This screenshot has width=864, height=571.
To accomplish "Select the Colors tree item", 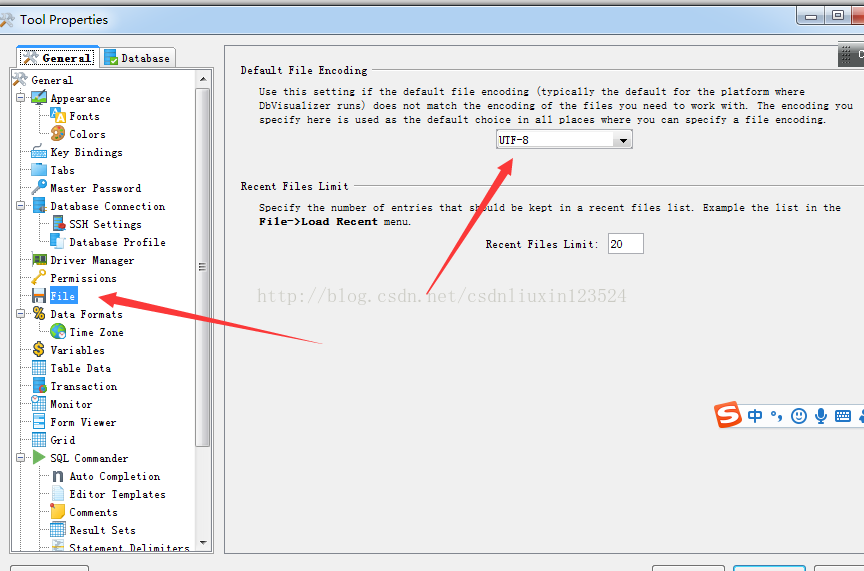I will 87,134.
